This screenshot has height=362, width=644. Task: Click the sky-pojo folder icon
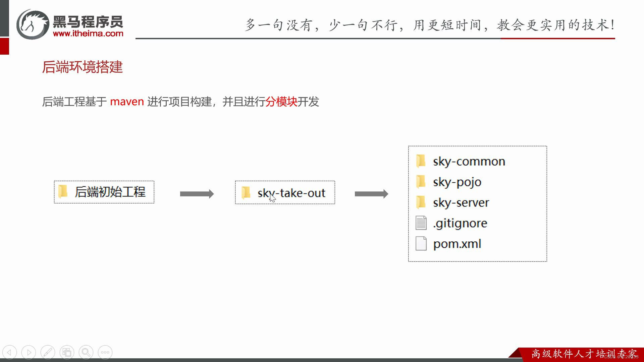point(421,182)
